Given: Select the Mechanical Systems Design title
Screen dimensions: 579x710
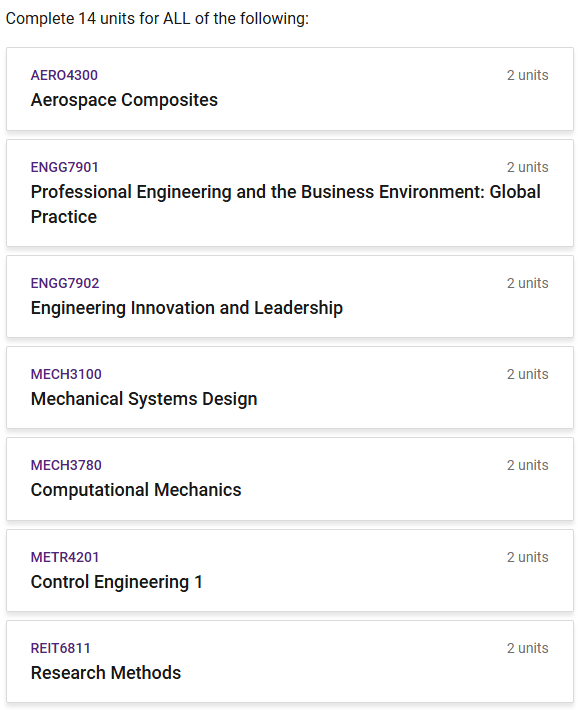Looking at the screenshot, I should point(144,399).
